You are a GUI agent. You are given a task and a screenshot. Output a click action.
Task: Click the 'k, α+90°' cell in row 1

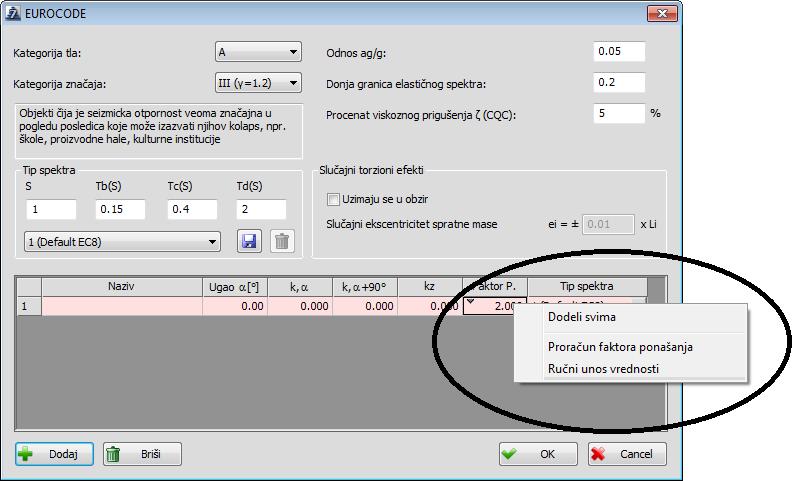point(365,307)
